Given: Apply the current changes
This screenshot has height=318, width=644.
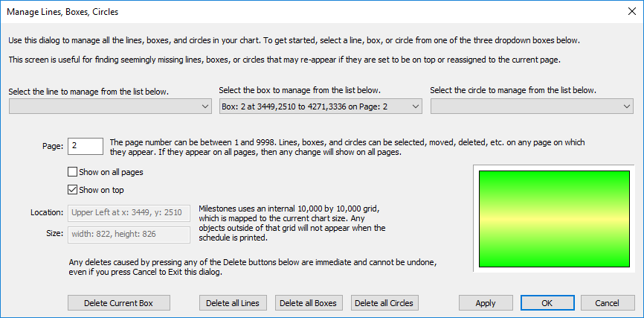Looking at the screenshot, I should coord(486,303).
